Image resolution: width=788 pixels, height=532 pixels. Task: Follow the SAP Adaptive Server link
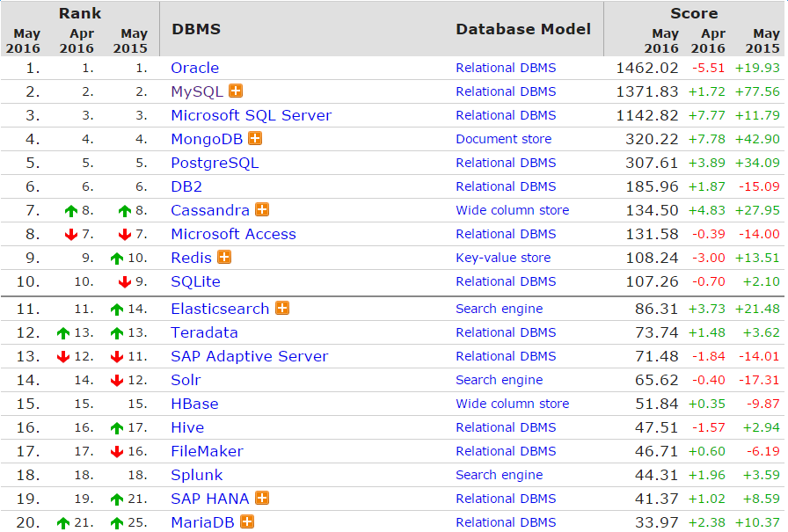click(249, 356)
